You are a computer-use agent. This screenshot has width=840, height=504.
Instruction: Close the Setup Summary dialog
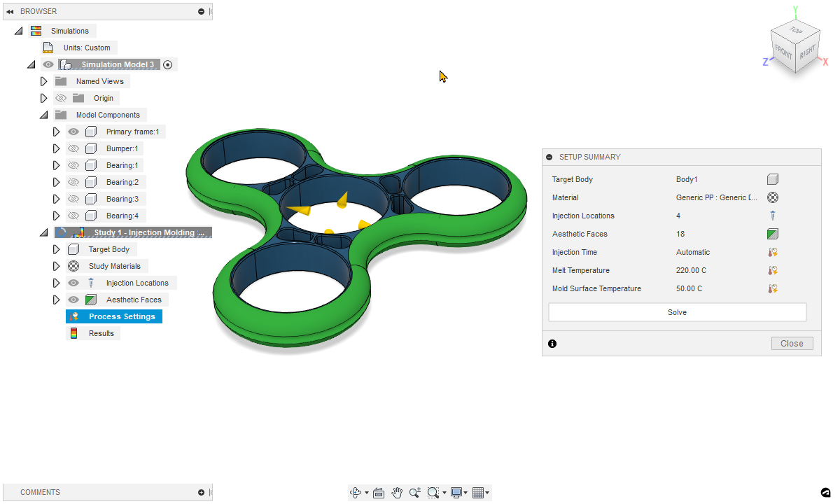[792, 344]
